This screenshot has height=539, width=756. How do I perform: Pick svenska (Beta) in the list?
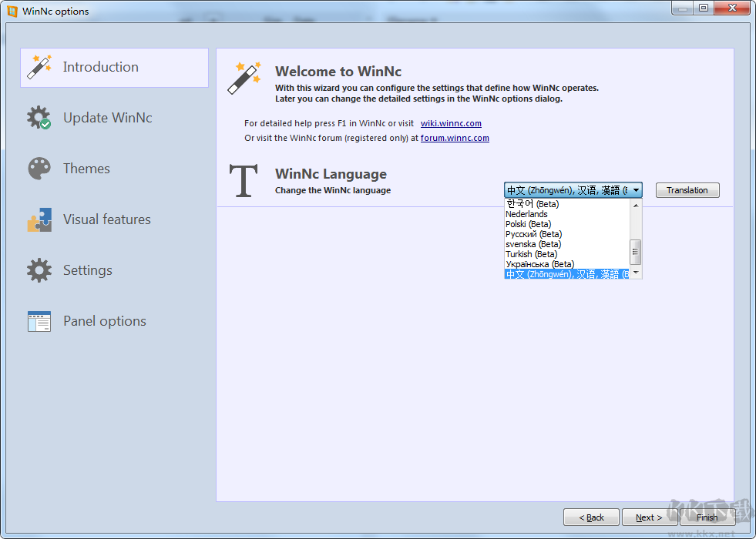tap(566, 244)
